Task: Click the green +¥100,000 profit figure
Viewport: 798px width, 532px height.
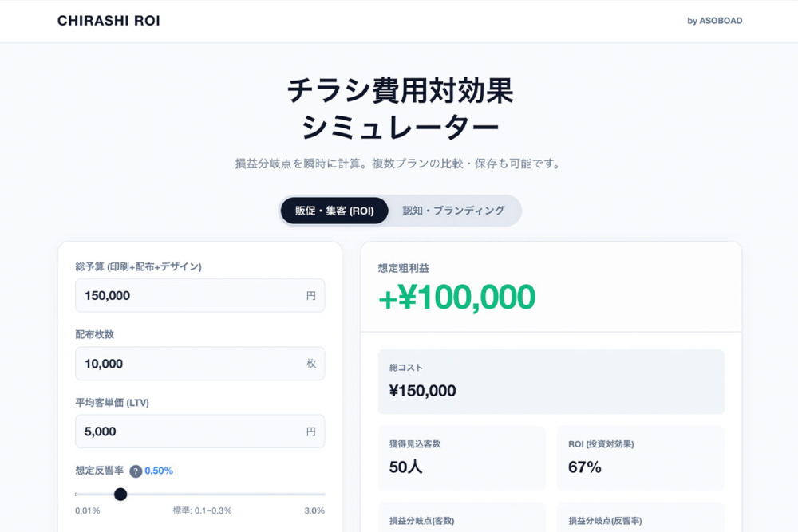Action: pyautogui.click(x=456, y=297)
